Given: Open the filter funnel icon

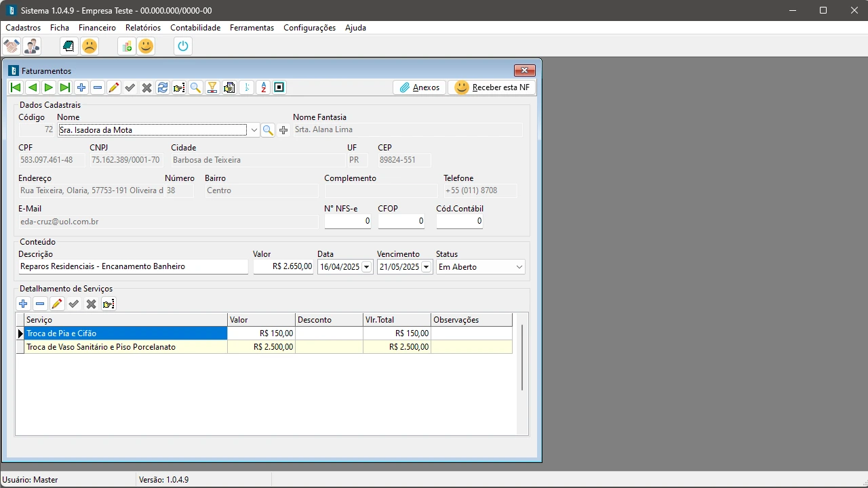Looking at the screenshot, I should click(212, 87).
